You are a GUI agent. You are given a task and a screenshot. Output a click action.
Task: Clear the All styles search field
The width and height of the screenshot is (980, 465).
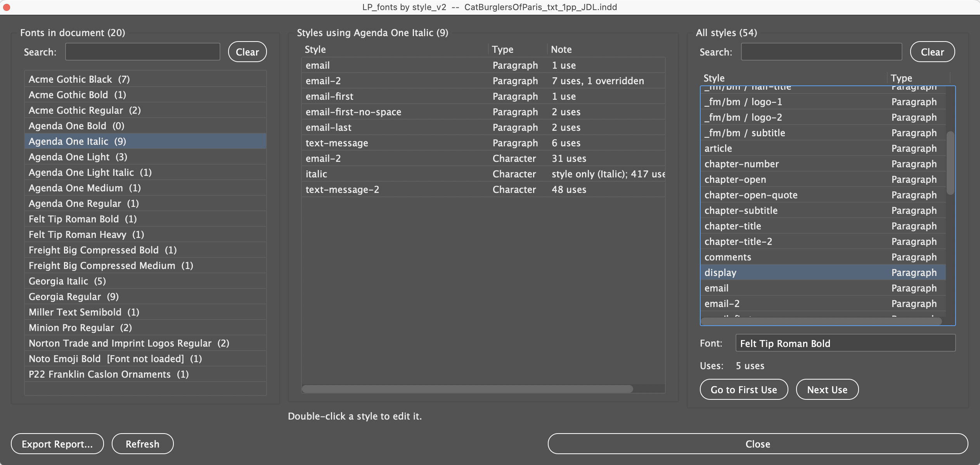[932, 52]
